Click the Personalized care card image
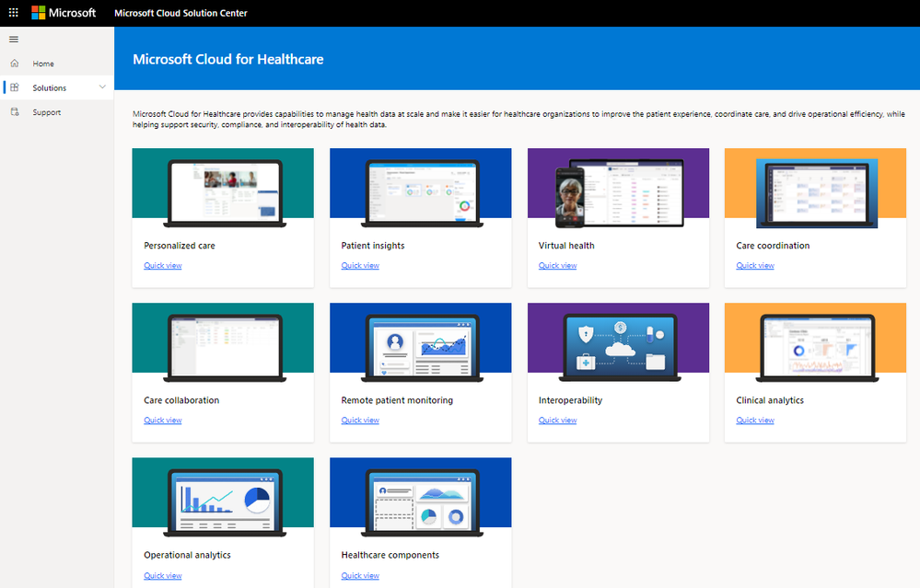This screenshot has width=920, height=588. point(223,189)
